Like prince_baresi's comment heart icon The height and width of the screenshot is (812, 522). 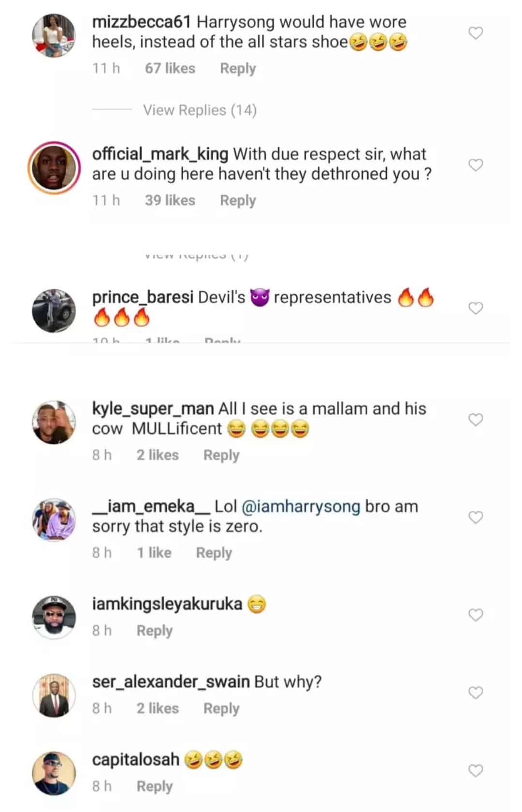[476, 308]
